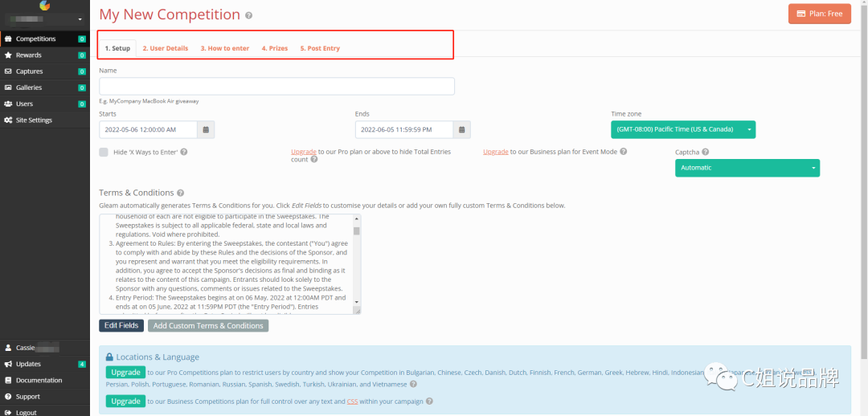Open the Ends calendar picker icon
The image size is (868, 416).
coord(462,129)
